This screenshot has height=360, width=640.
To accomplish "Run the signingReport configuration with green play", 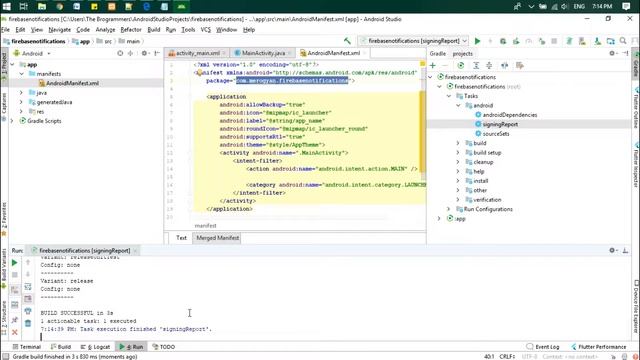I will click(x=477, y=41).
